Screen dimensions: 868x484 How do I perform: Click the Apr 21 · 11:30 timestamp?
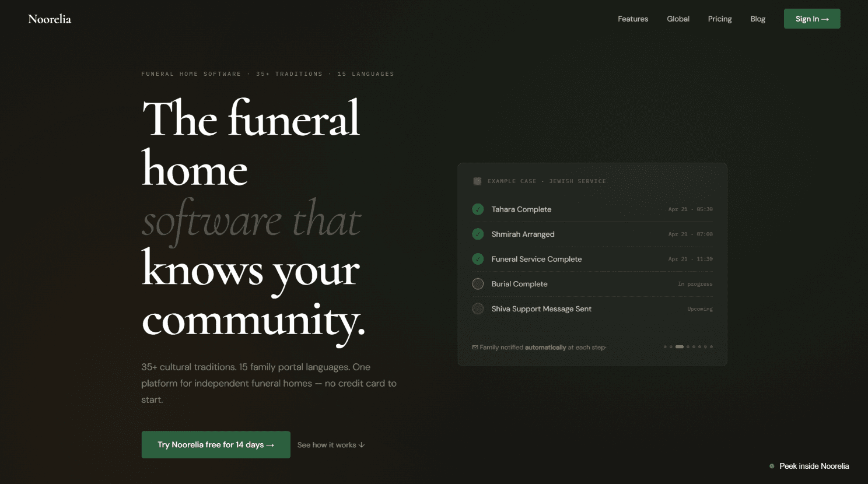click(x=691, y=259)
